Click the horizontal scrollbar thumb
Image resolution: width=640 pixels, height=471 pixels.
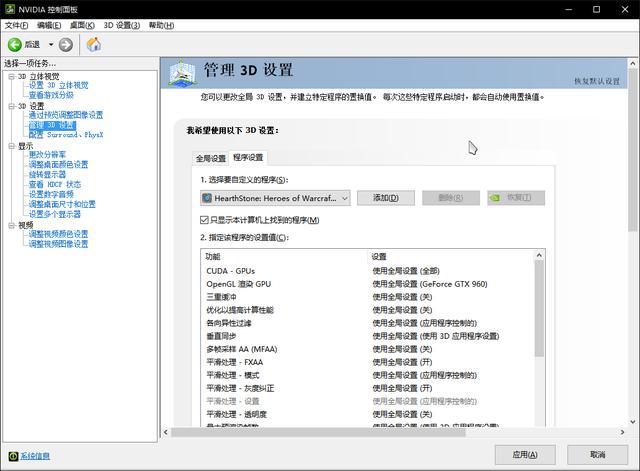tap(318, 432)
